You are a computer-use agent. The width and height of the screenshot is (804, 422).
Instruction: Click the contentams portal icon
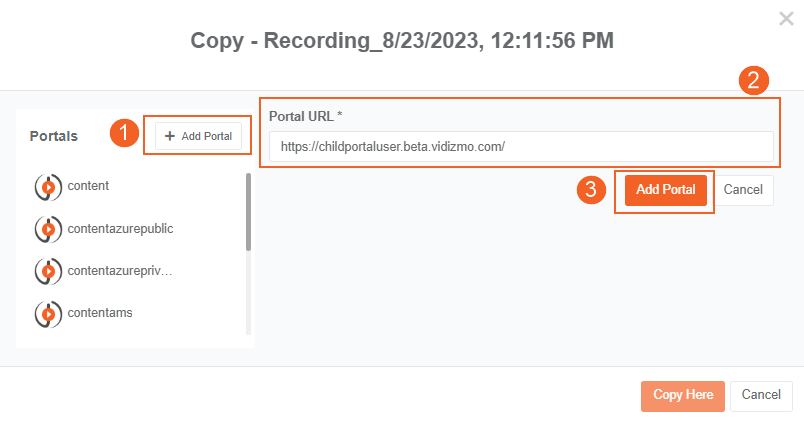click(48, 313)
